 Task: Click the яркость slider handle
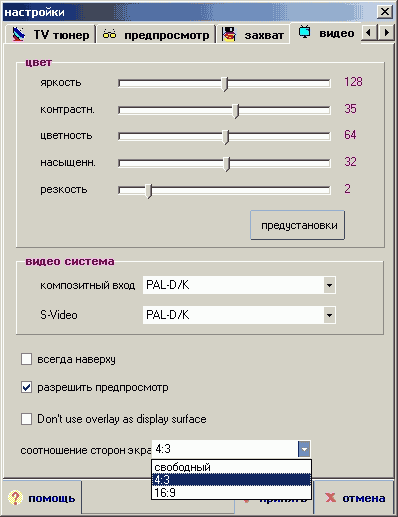point(225,84)
